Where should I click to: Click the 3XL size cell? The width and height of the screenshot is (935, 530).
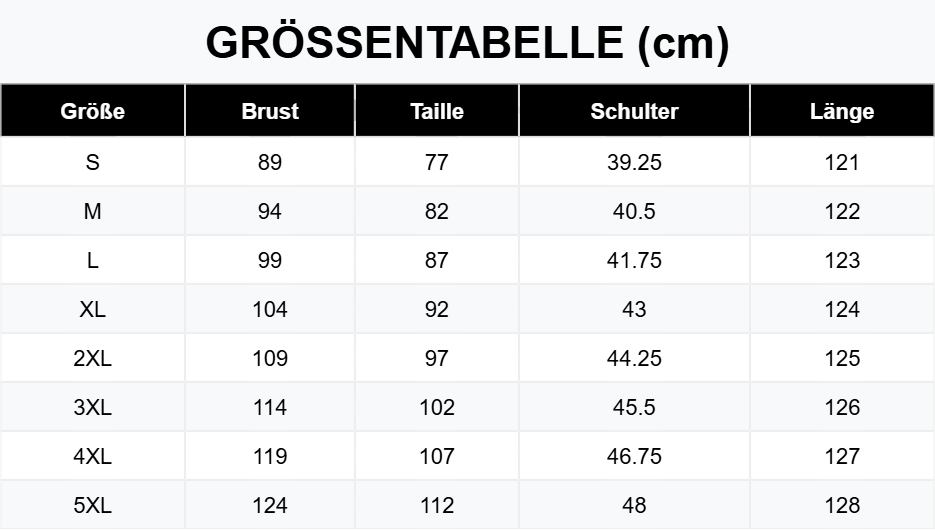pos(92,407)
